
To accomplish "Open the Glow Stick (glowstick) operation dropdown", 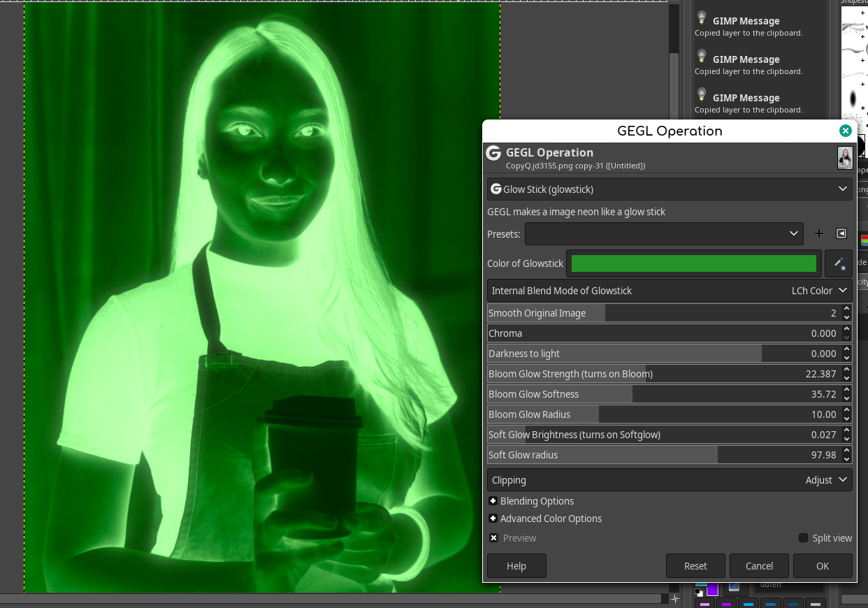I will 670,189.
